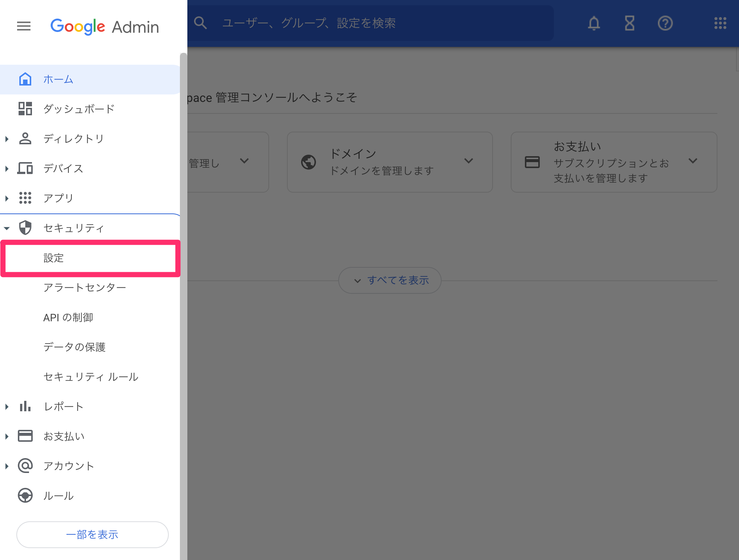This screenshot has width=739, height=560.
Task: Expand the お支払い card chevron
Action: [693, 161]
